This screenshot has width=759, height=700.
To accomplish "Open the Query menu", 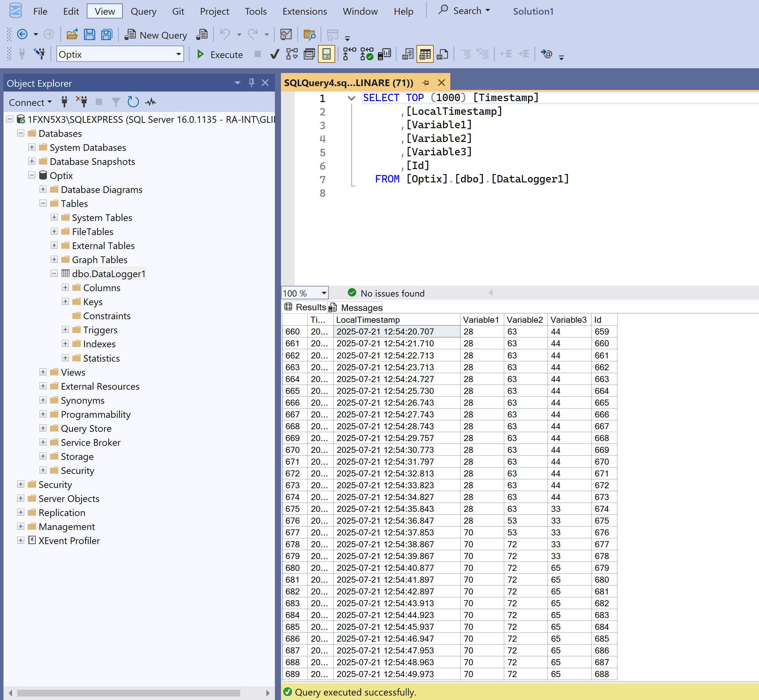I will [x=143, y=11].
